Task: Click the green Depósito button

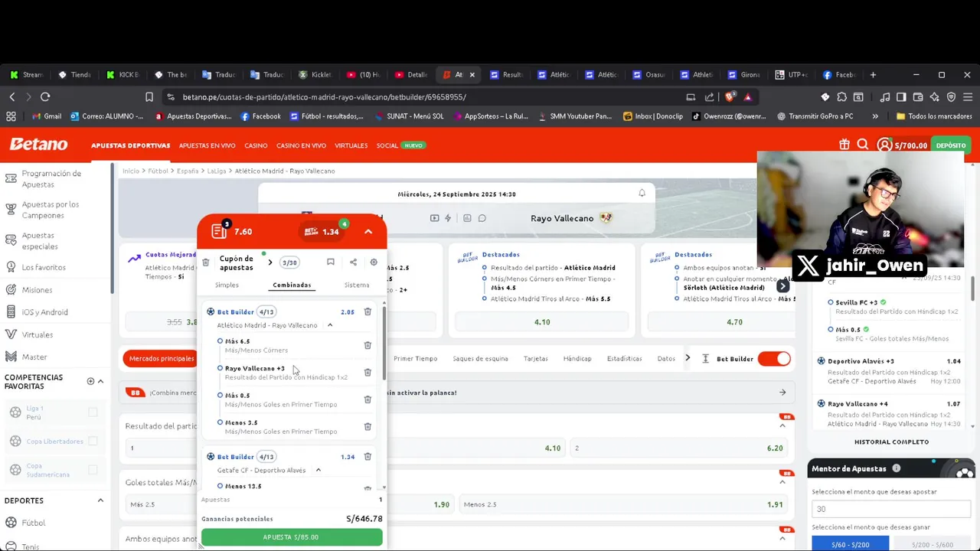Action: (x=950, y=145)
